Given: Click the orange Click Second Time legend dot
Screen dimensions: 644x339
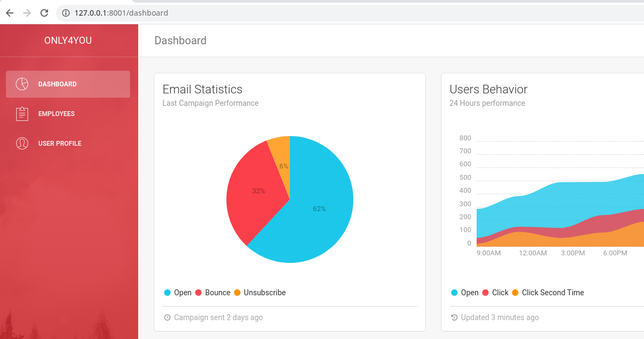Looking at the screenshot, I should (515, 293).
